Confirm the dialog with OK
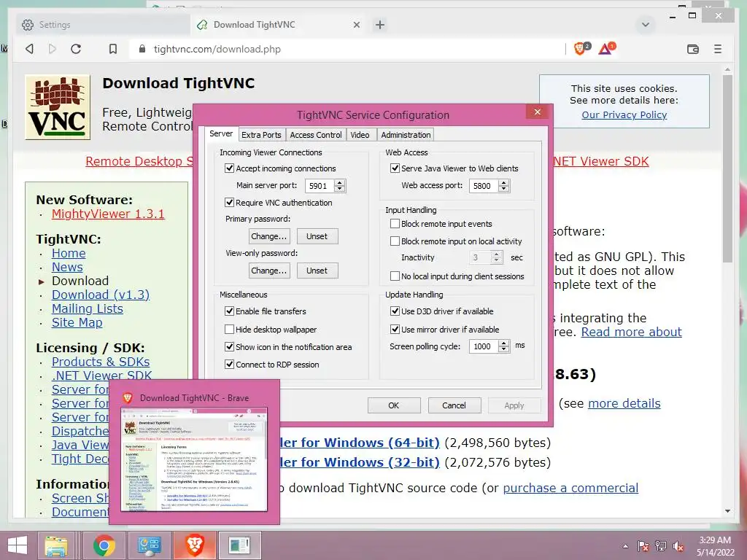This screenshot has height=560, width=747. click(x=393, y=405)
